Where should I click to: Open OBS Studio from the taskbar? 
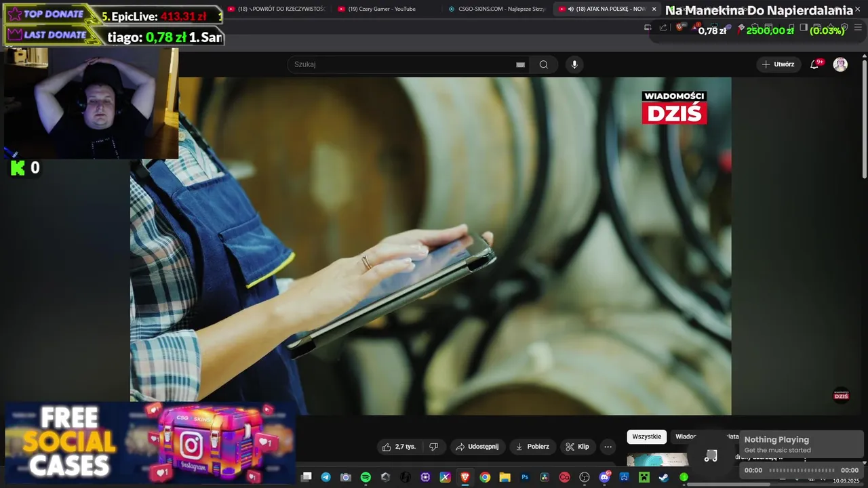585,477
